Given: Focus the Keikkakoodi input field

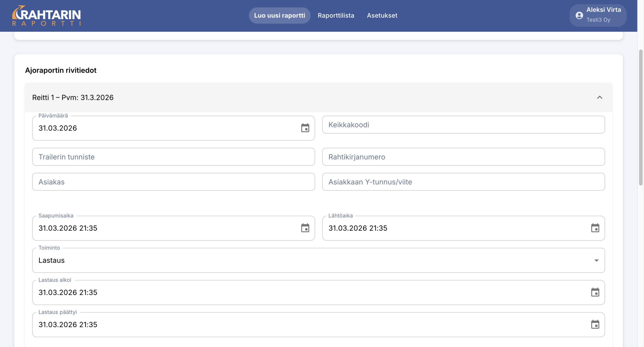Looking at the screenshot, I should 463,125.
